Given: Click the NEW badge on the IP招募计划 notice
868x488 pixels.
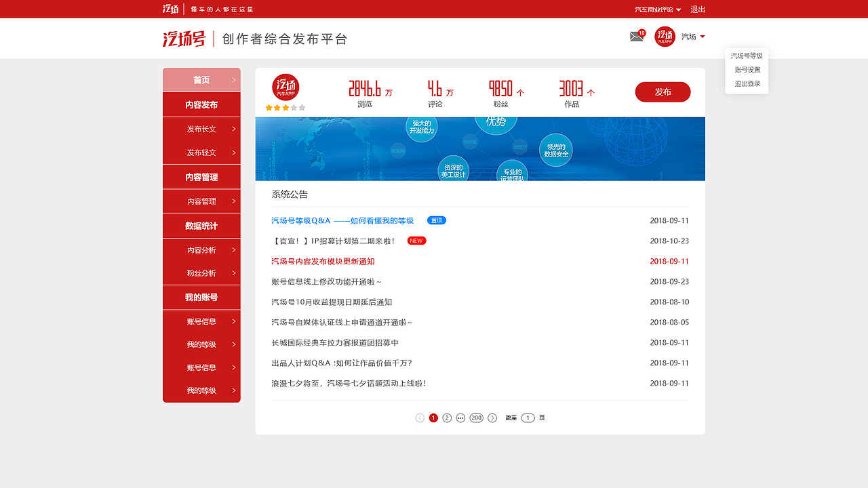Looking at the screenshot, I should (416, 240).
